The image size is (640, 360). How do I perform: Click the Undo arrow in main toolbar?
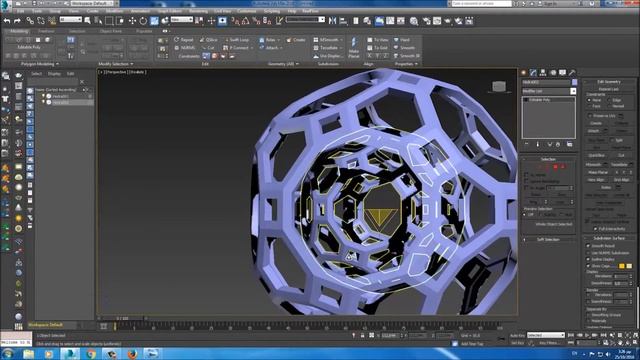[7, 20]
